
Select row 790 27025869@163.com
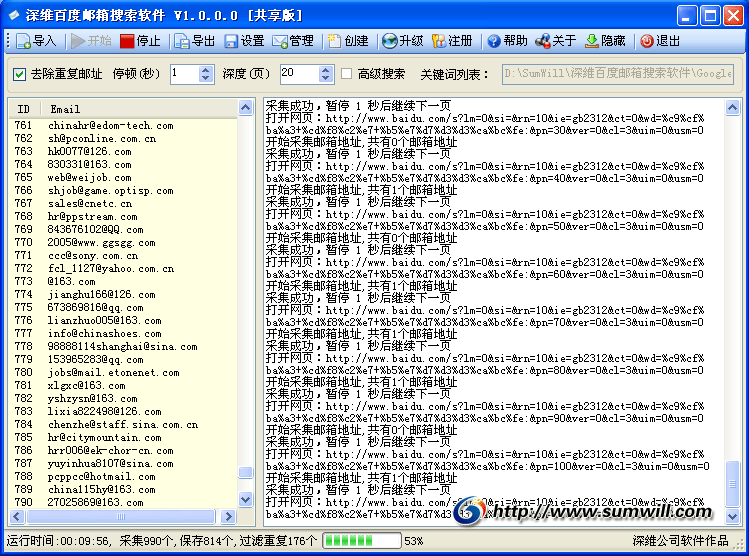tap(123, 503)
